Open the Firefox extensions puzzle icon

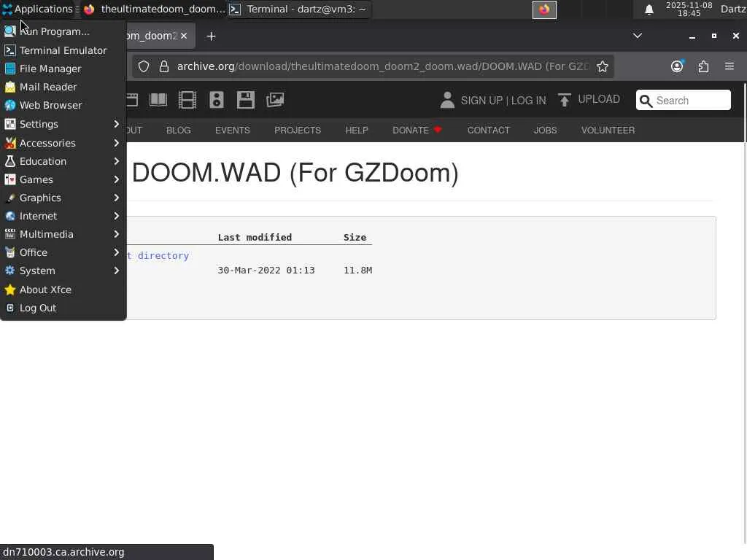click(703, 66)
